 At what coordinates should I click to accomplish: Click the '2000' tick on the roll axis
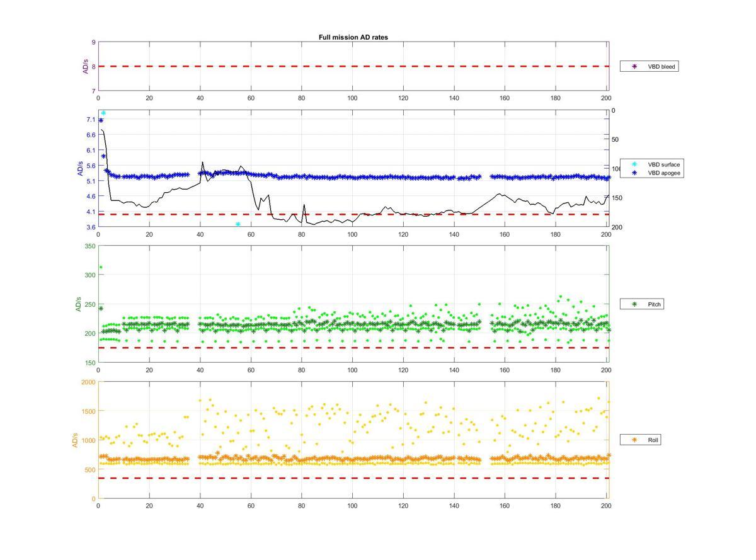coord(88,382)
